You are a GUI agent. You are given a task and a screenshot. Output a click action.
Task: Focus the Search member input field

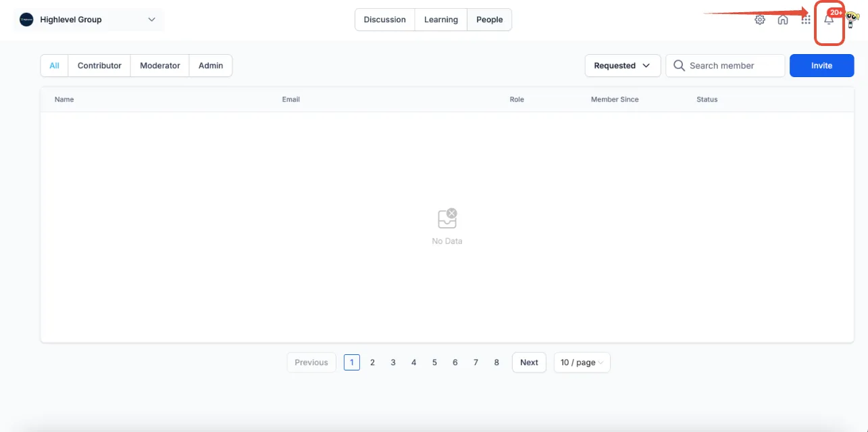click(x=725, y=66)
